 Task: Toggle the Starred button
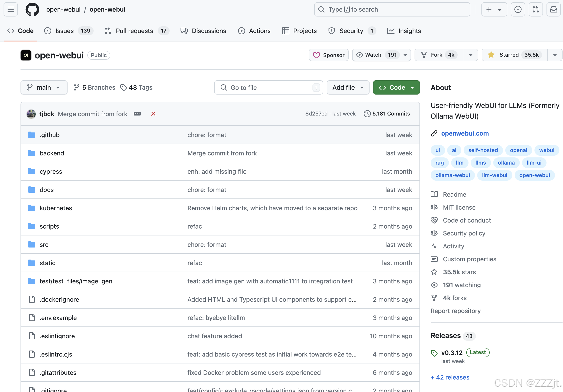pos(514,55)
